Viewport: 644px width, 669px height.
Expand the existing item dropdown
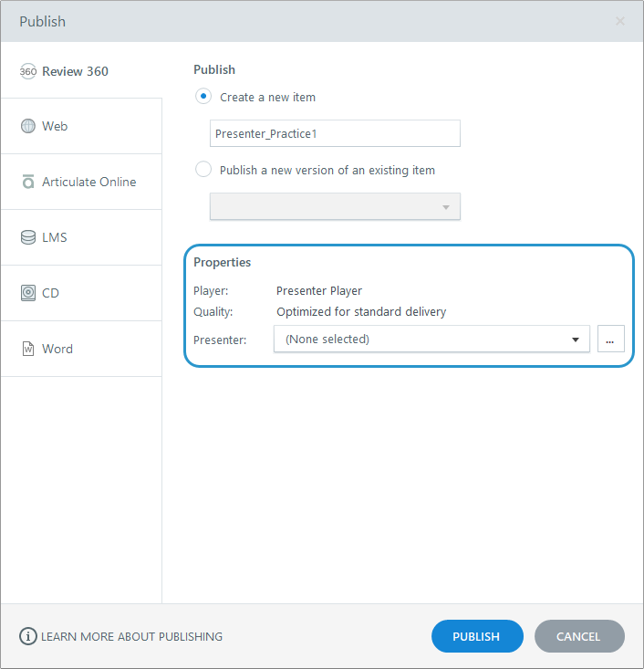tap(335, 206)
